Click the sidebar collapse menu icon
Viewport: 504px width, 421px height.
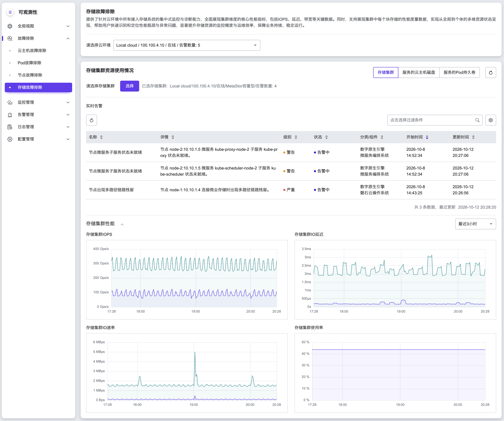tap(10, 12)
